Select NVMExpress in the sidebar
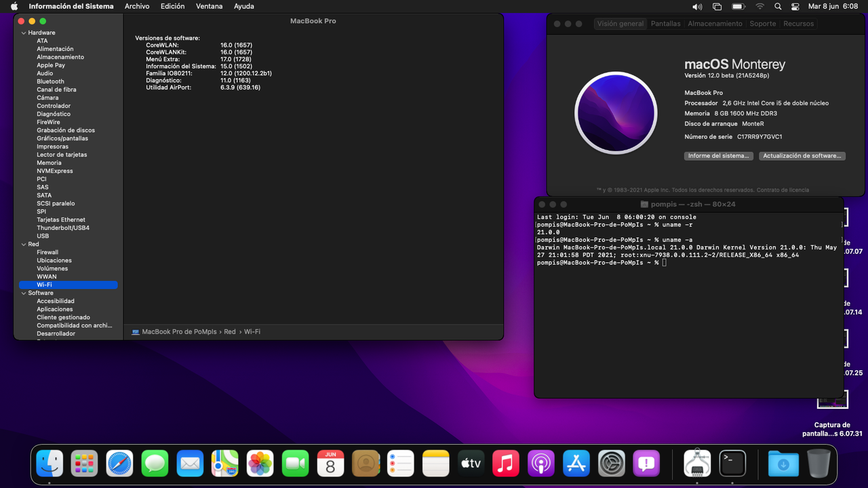 click(x=54, y=171)
